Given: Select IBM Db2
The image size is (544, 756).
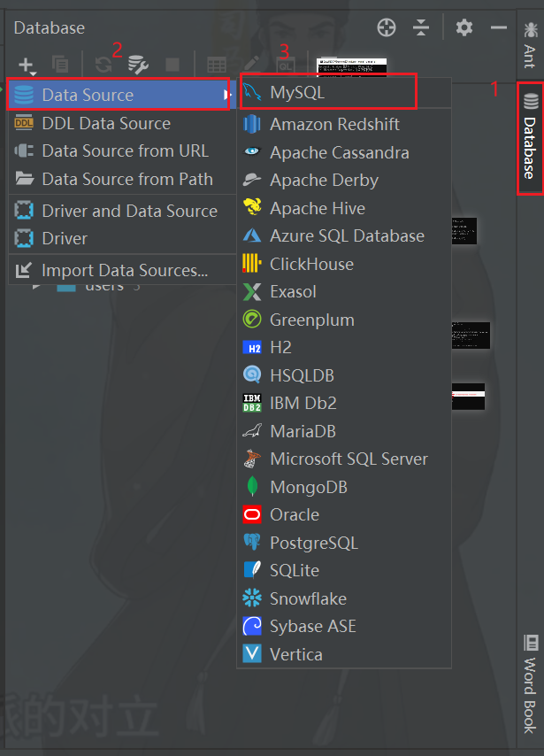Looking at the screenshot, I should 344,403.
